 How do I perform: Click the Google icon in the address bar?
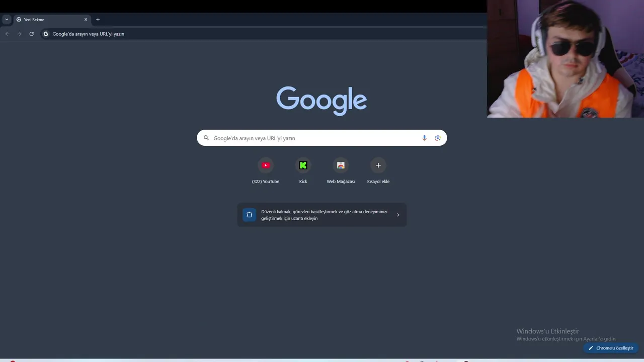pos(46,34)
